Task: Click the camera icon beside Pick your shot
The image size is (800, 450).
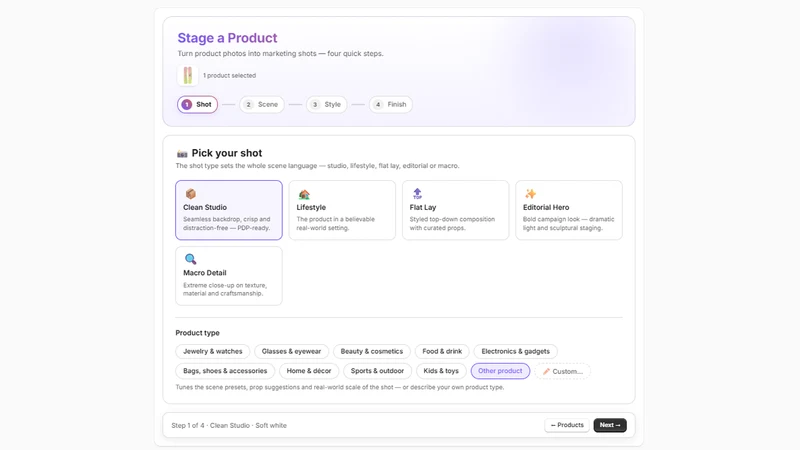Action: (x=182, y=154)
